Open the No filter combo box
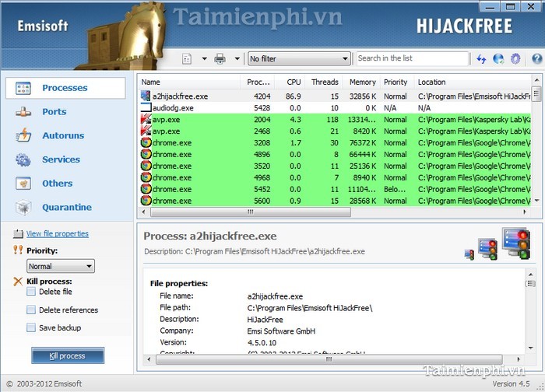Screen dimensions: 545x392 (x=299, y=58)
